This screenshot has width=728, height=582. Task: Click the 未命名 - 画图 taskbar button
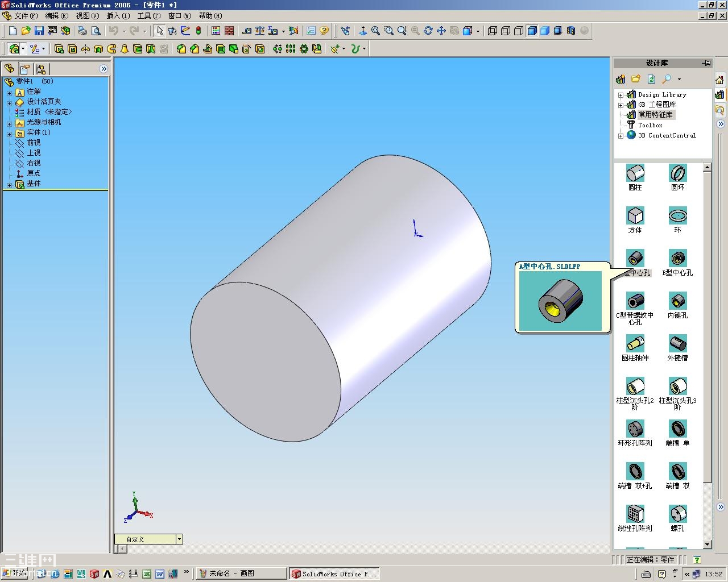pos(241,573)
